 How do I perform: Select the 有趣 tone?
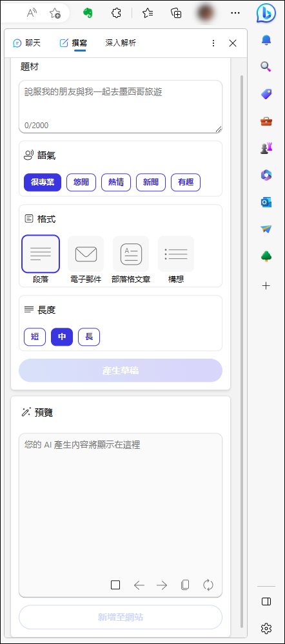click(186, 182)
